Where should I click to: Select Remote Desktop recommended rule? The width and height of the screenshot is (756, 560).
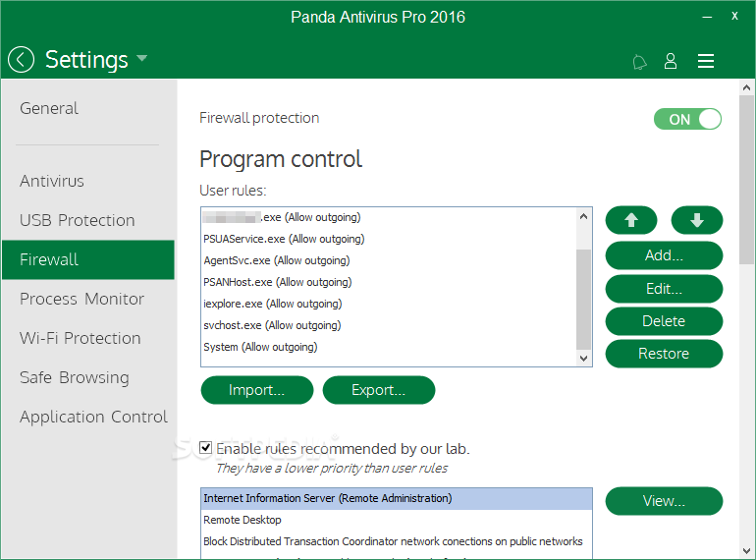coord(397,520)
